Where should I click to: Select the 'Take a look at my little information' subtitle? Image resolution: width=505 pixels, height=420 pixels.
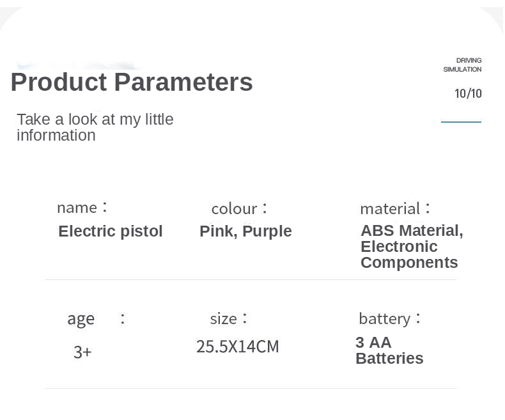95,127
